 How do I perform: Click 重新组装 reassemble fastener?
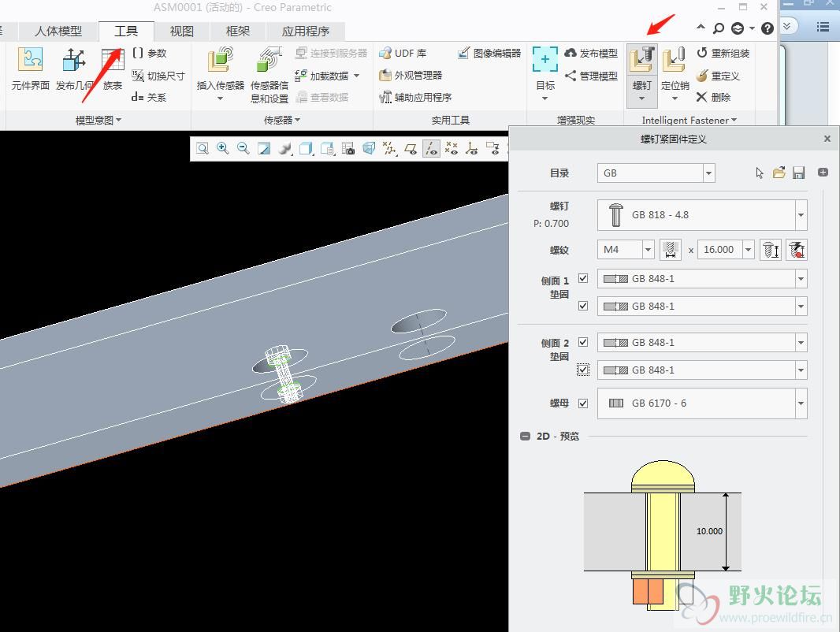tap(723, 53)
